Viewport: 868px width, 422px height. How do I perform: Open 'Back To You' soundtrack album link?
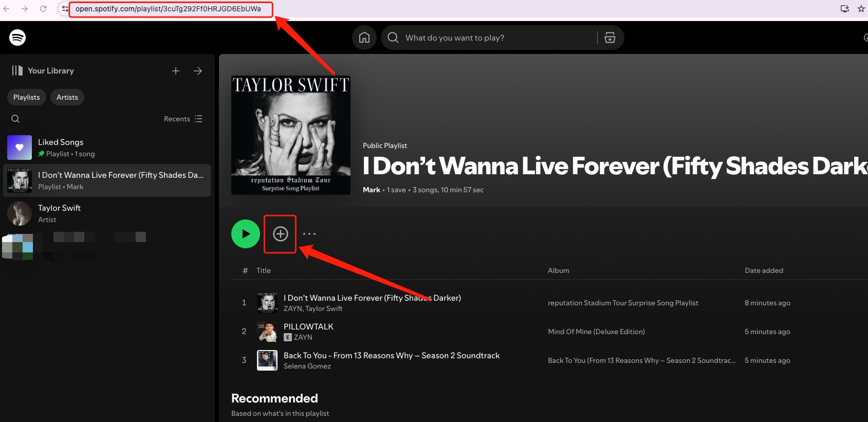[642, 360]
